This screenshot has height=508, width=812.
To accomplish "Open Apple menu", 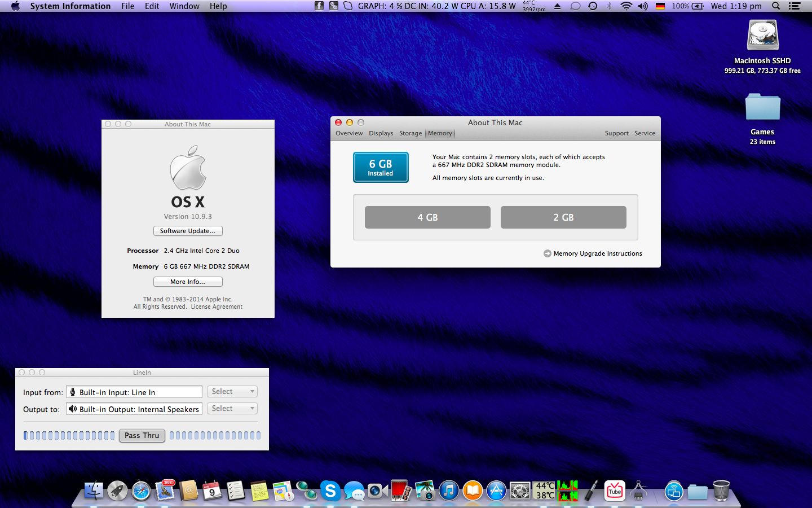I will (x=15, y=6).
